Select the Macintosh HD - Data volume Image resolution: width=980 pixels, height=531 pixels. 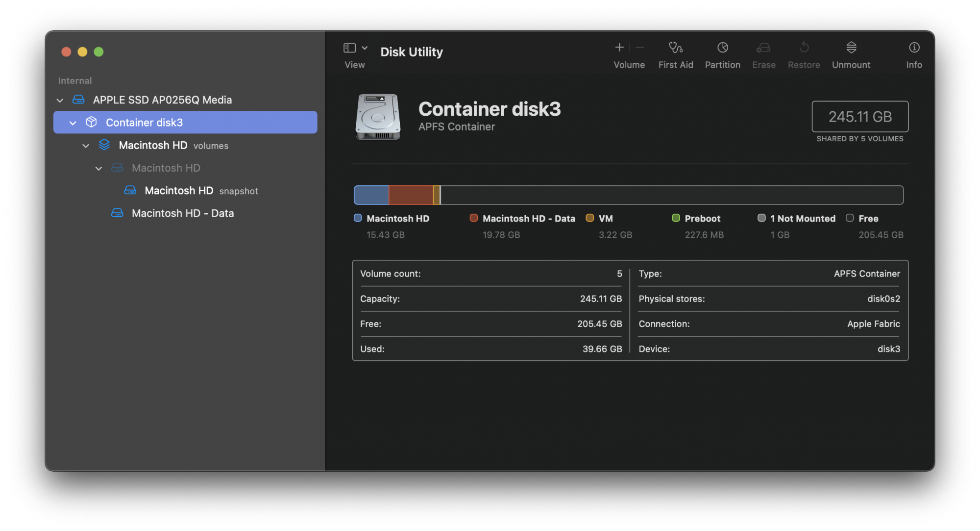tap(184, 212)
